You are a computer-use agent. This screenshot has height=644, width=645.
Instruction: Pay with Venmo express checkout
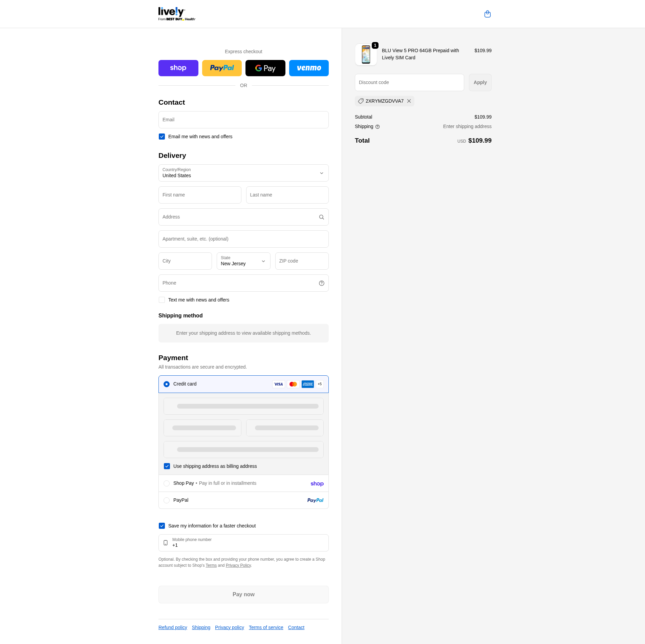pyautogui.click(x=308, y=68)
